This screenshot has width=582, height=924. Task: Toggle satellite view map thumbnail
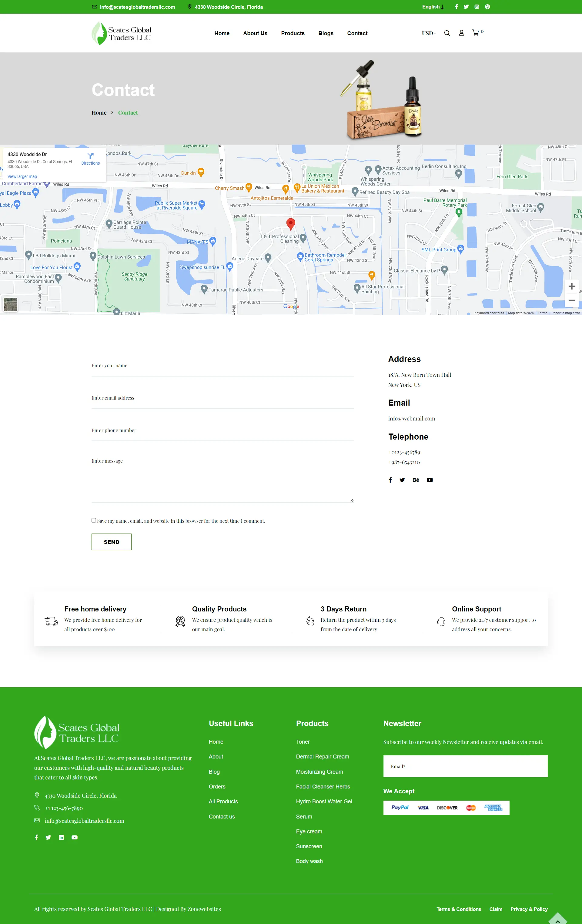[x=10, y=304]
